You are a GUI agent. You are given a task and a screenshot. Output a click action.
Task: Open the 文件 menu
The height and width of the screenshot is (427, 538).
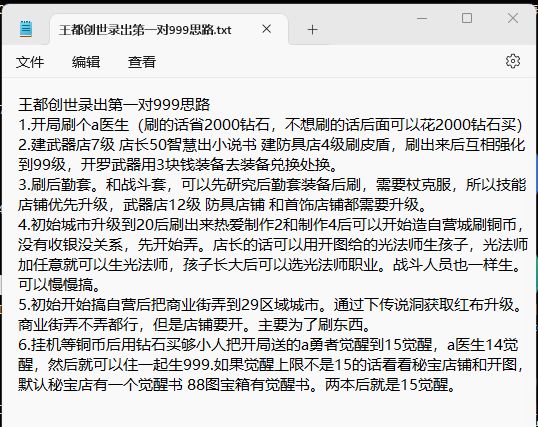pyautogui.click(x=30, y=62)
